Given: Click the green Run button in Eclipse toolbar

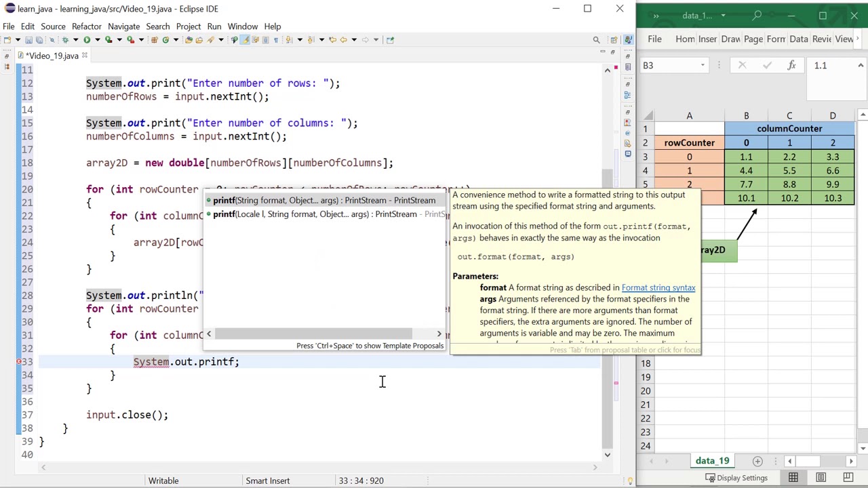Looking at the screenshot, I should (87, 40).
